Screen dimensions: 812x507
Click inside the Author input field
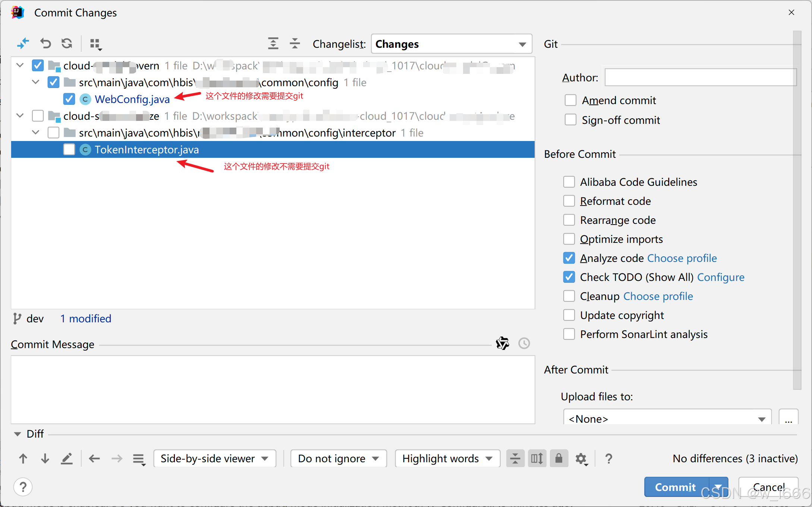pos(700,78)
